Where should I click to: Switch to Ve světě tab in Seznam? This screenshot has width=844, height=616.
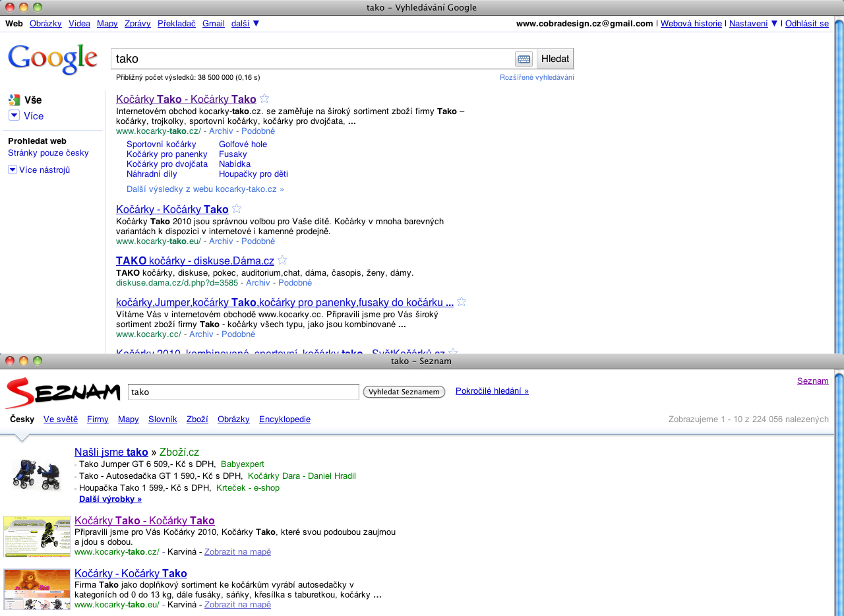pyautogui.click(x=61, y=419)
